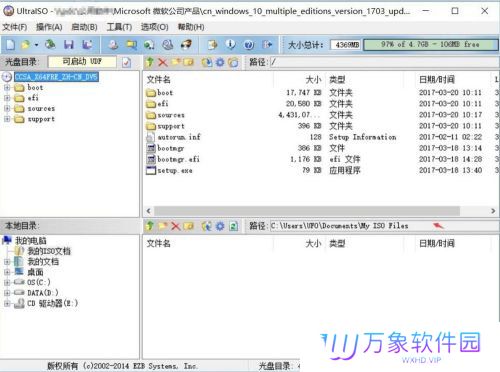Click the Make CD/DVD Image icon

113,45
